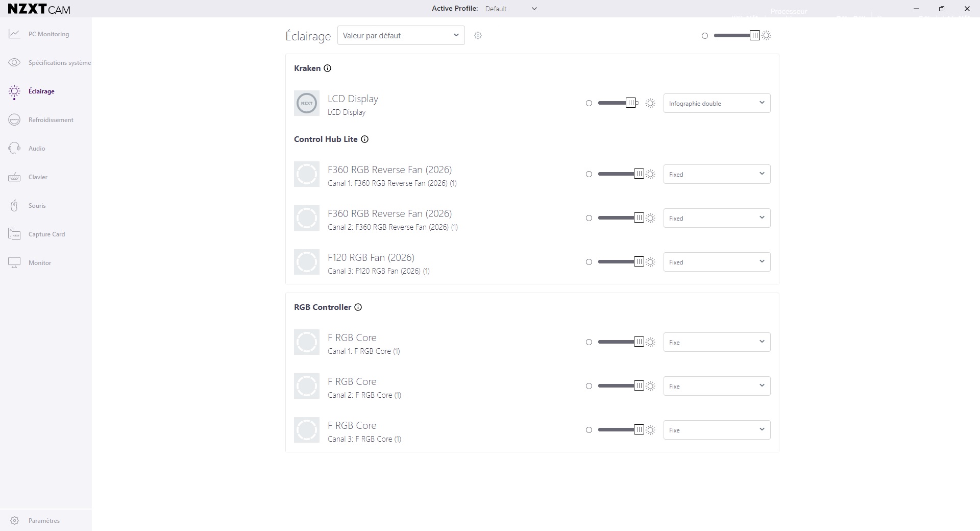The image size is (980, 531).
Task: Click the NZXT CAM logo
Action: (39, 9)
